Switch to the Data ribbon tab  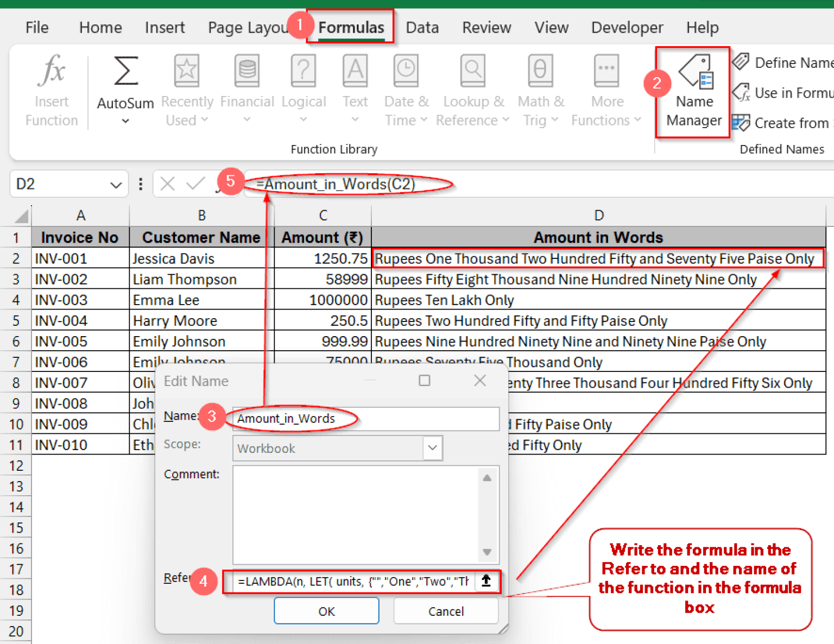tap(422, 27)
